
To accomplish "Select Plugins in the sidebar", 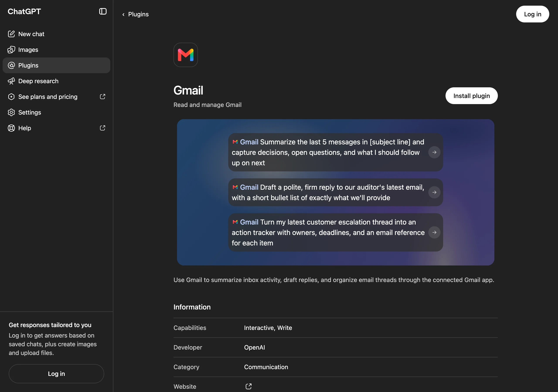I will [56, 65].
